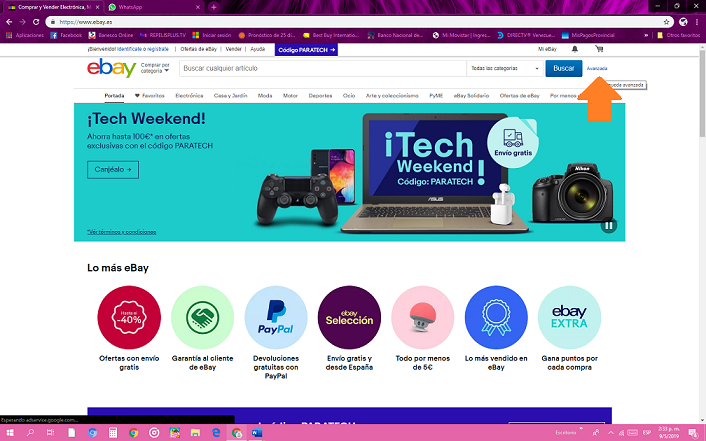
Task: Select the Portada tab
Action: pyautogui.click(x=114, y=95)
